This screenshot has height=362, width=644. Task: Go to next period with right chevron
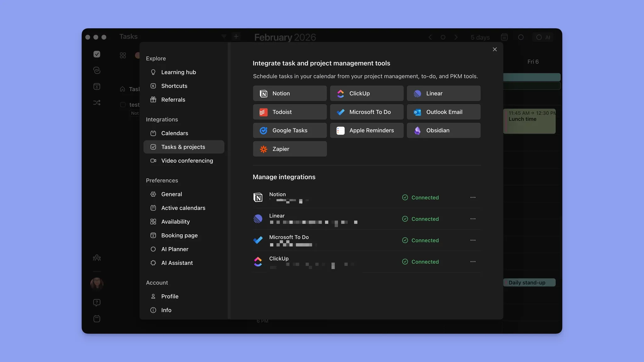[x=456, y=37]
